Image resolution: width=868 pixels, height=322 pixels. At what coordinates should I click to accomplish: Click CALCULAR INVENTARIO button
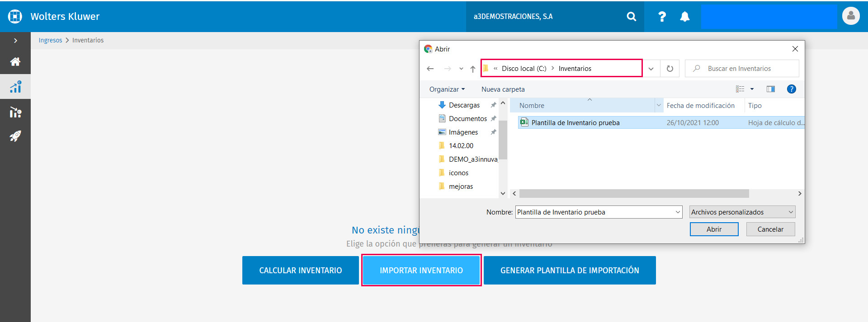point(301,271)
